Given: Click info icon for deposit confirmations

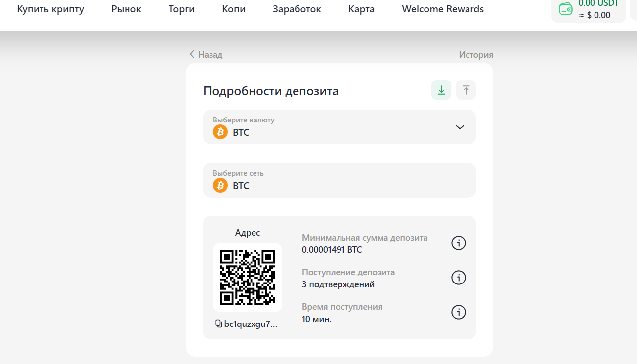Looking at the screenshot, I should click(x=459, y=278).
